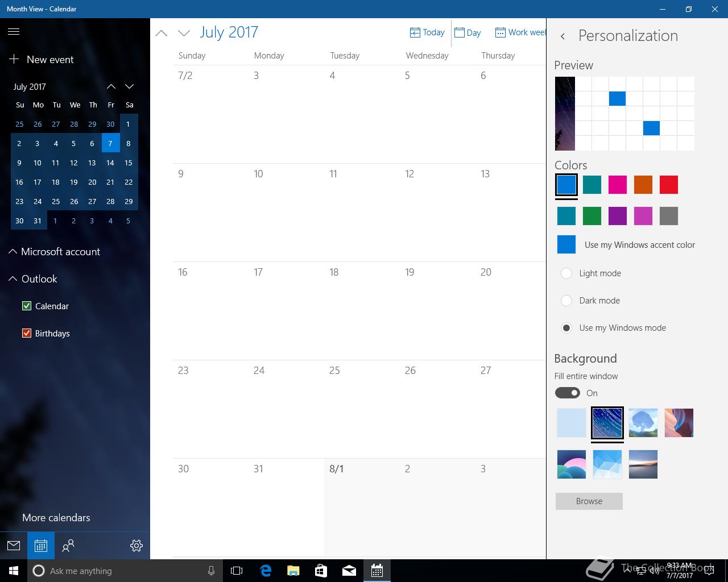
Task: Choose the blue color swatch
Action: pyautogui.click(x=566, y=185)
